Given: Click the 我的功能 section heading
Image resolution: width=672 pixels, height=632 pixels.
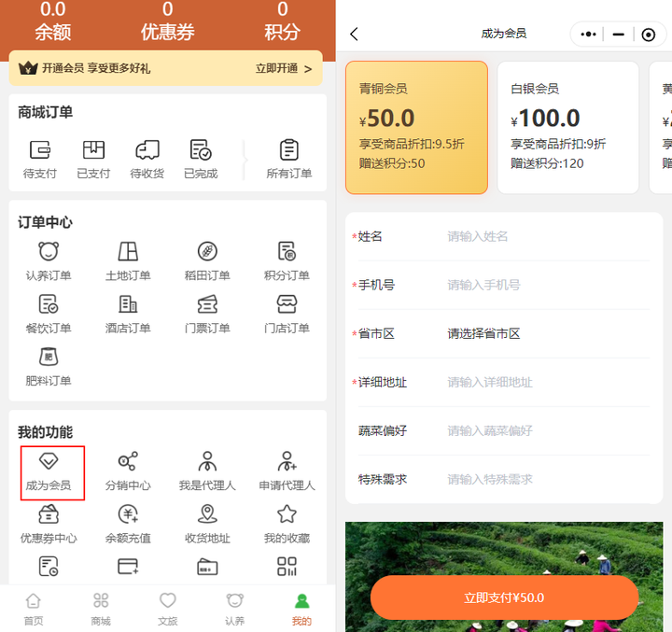Looking at the screenshot, I should (x=45, y=432).
